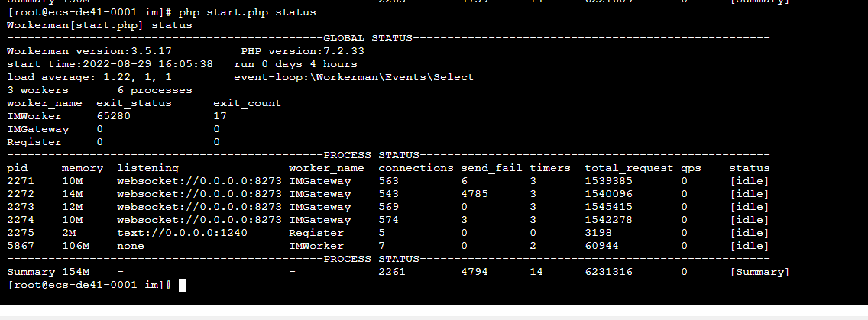868x320 pixels.
Task: Select summary total_request 6231316
Action: (x=609, y=272)
